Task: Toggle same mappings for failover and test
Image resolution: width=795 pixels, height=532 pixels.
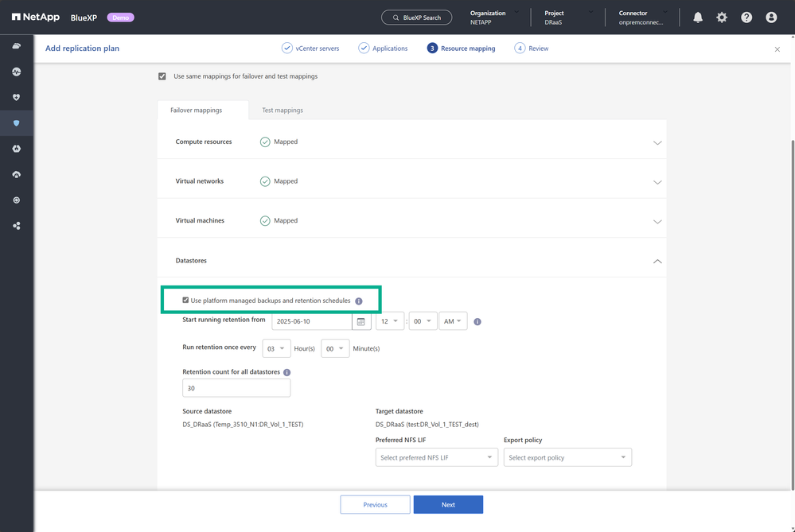Action: (x=162, y=76)
